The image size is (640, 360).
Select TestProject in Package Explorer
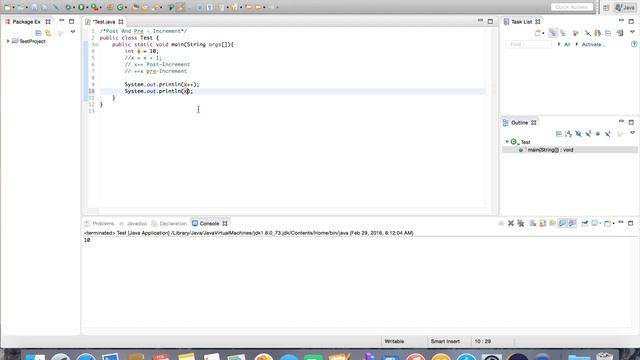(x=32, y=41)
